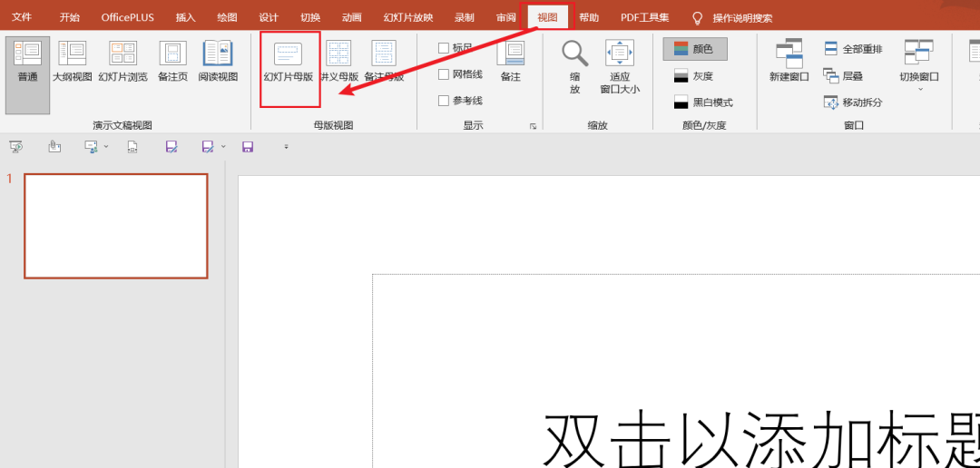
Task: Switch to Normal (普通) view
Action: pyautogui.click(x=27, y=75)
